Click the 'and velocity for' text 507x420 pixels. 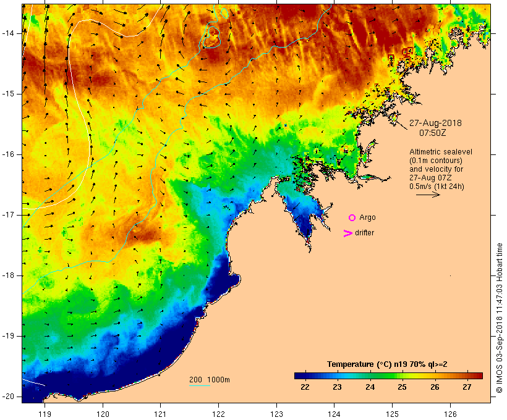point(436,169)
